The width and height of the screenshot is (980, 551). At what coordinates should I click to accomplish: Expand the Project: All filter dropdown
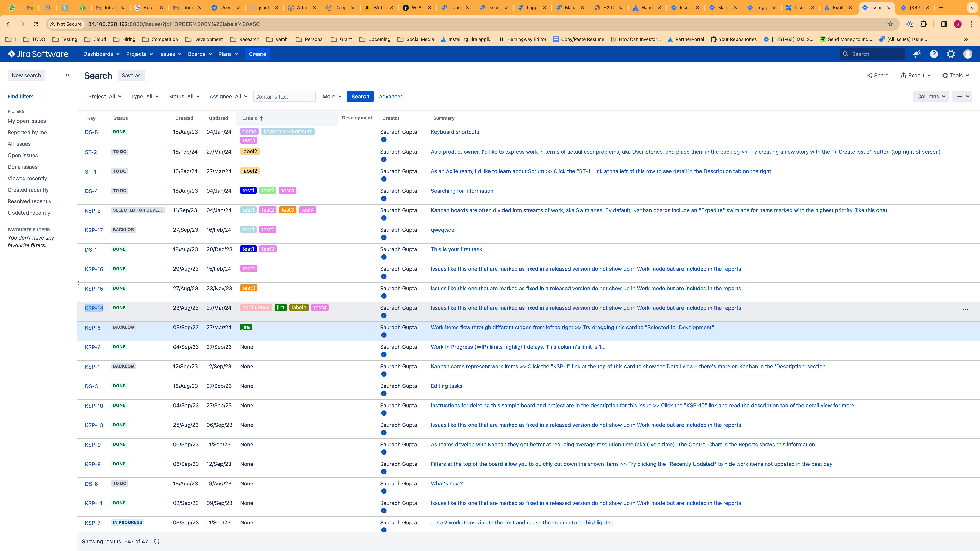105,97
